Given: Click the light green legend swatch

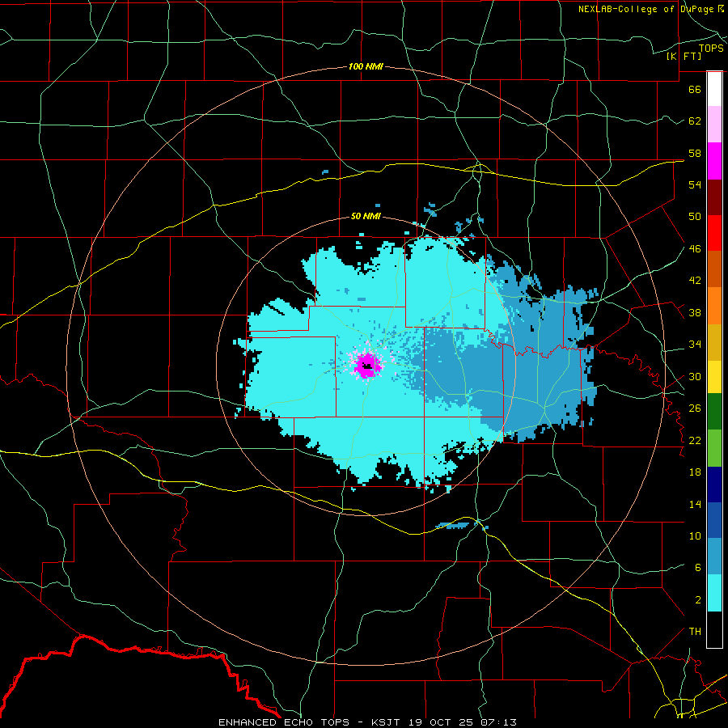Looking at the screenshot, I should pos(714,448).
